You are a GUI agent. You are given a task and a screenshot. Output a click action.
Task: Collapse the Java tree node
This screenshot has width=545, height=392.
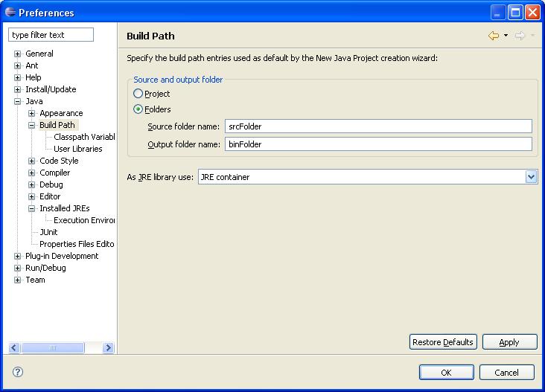pos(17,101)
